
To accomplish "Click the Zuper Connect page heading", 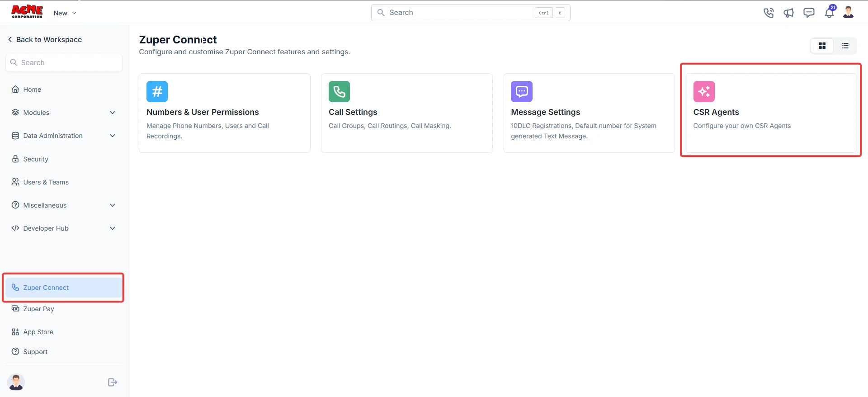I will click(x=178, y=40).
